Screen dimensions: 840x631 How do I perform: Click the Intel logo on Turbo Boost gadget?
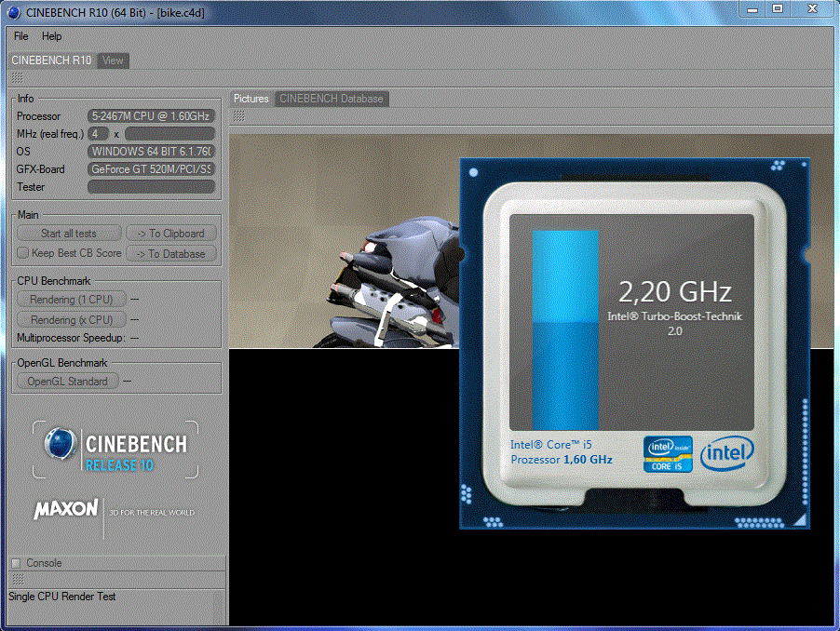point(727,453)
